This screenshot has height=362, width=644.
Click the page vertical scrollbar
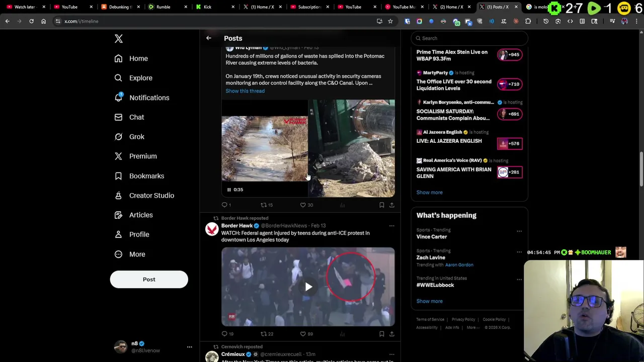641,168
